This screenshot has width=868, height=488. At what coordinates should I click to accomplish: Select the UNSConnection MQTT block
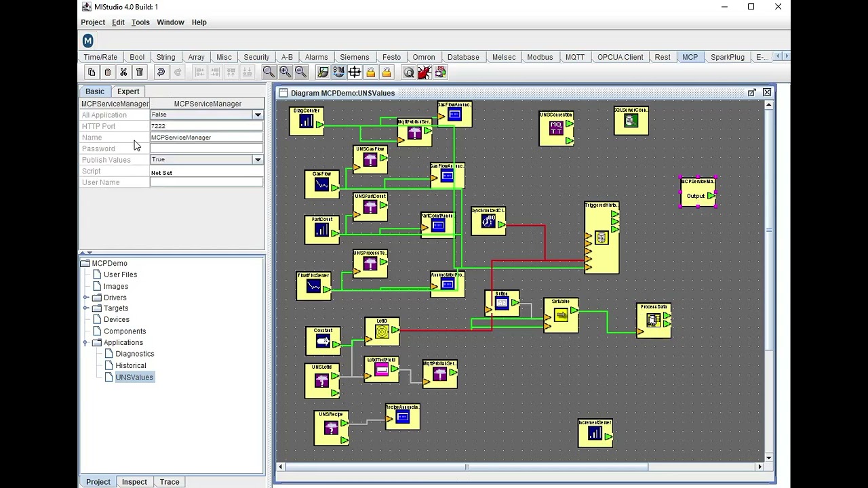[556, 128]
